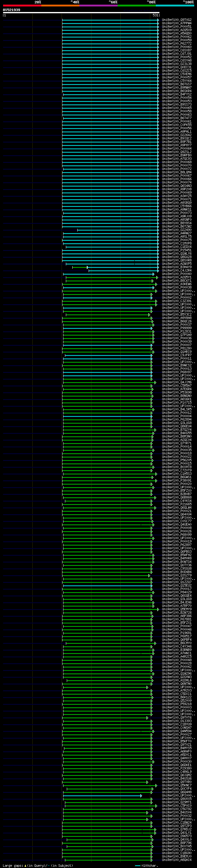The height and width of the screenshot is (868, 197).
Task: Select the UniRef100_Q29MT1 label
Action: click(177, 802)
